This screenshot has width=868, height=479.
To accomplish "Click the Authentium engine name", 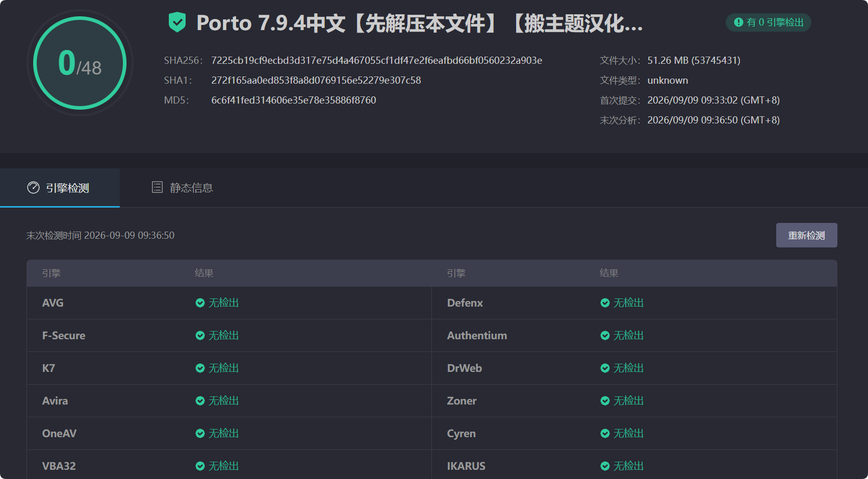I will (477, 336).
